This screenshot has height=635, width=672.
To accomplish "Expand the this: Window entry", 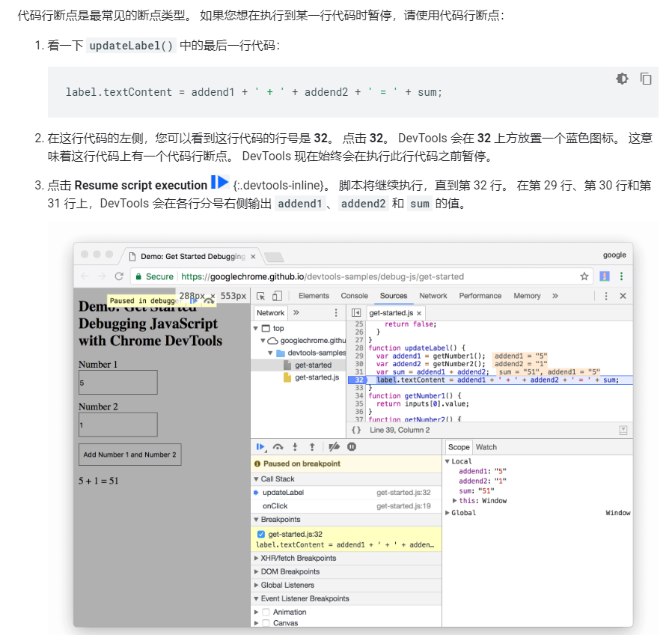I will 455,500.
